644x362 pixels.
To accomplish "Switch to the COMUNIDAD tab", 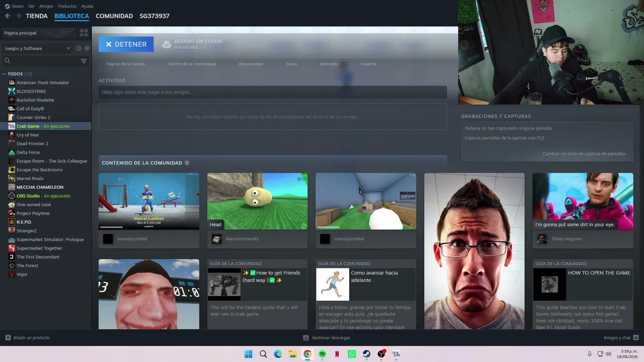I will (114, 16).
